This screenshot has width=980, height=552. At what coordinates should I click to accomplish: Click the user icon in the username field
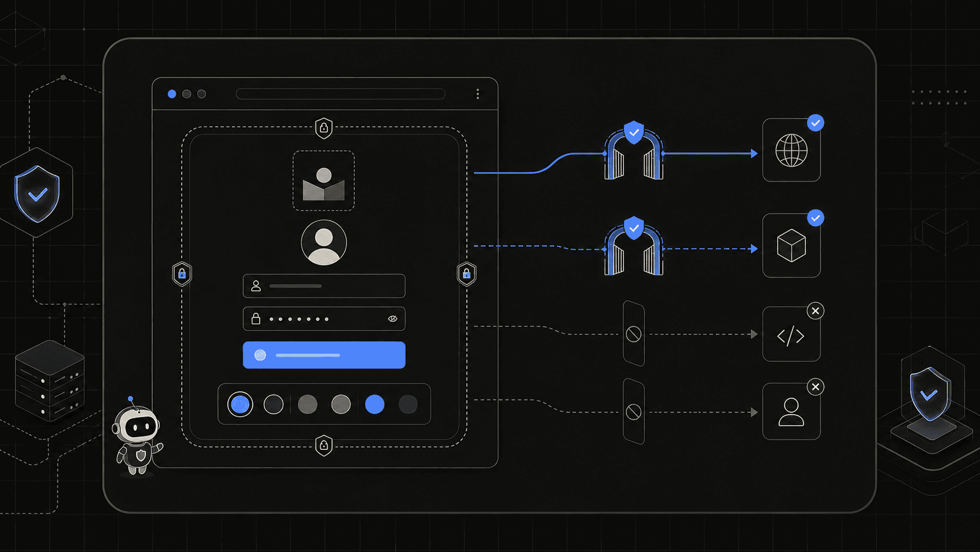click(x=256, y=286)
